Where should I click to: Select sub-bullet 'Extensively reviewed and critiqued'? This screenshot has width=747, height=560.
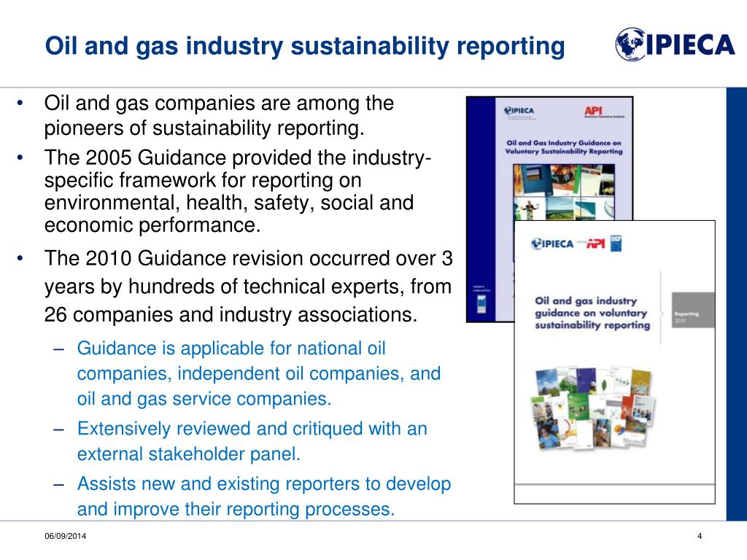pyautogui.click(x=252, y=441)
